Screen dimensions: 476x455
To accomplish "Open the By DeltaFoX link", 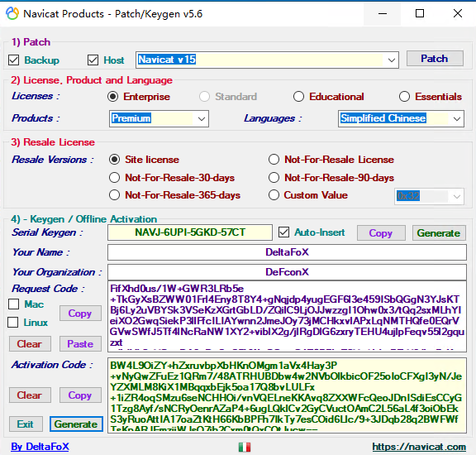I will [40, 447].
